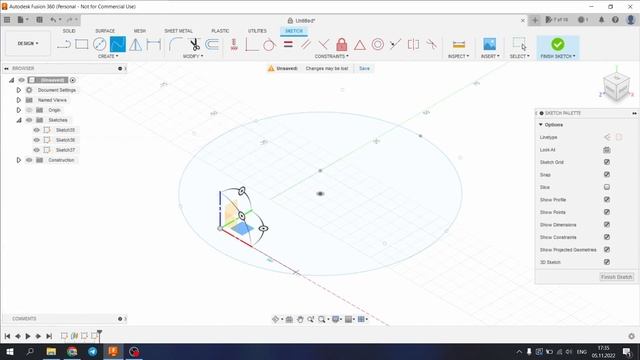Image resolution: width=640 pixels, height=360 pixels.
Task: Select the Center Diameter Circle tool
Action: (x=100, y=44)
